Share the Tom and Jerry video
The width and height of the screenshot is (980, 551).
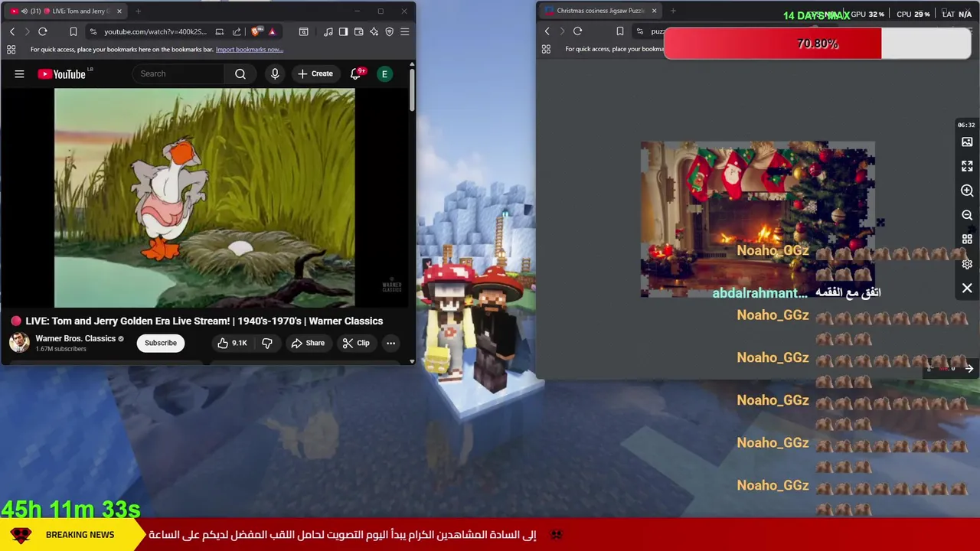(308, 343)
